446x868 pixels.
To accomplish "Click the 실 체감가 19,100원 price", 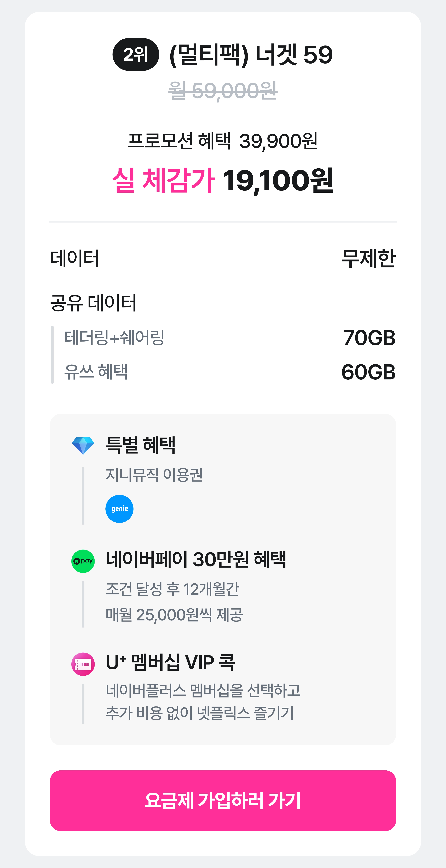I will click(x=223, y=180).
